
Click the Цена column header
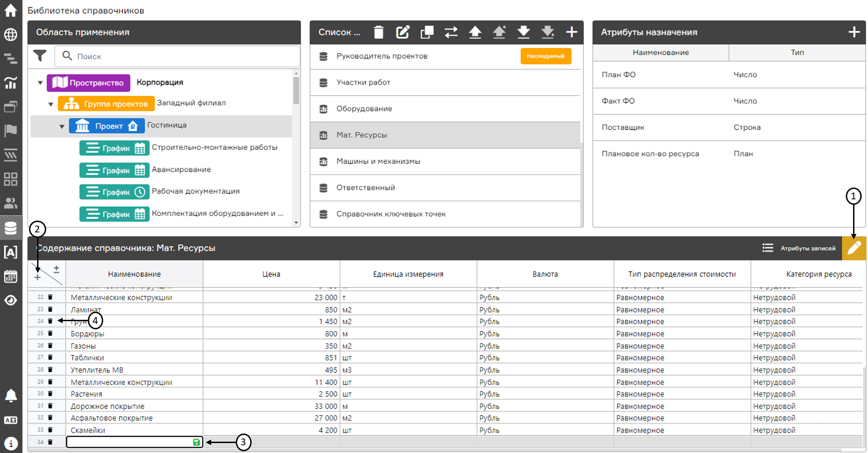[x=272, y=274]
